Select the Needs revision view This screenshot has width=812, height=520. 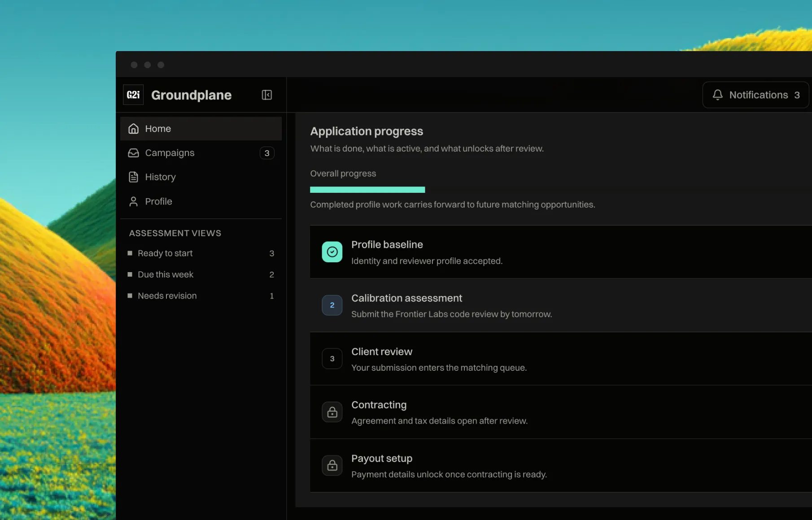point(201,296)
